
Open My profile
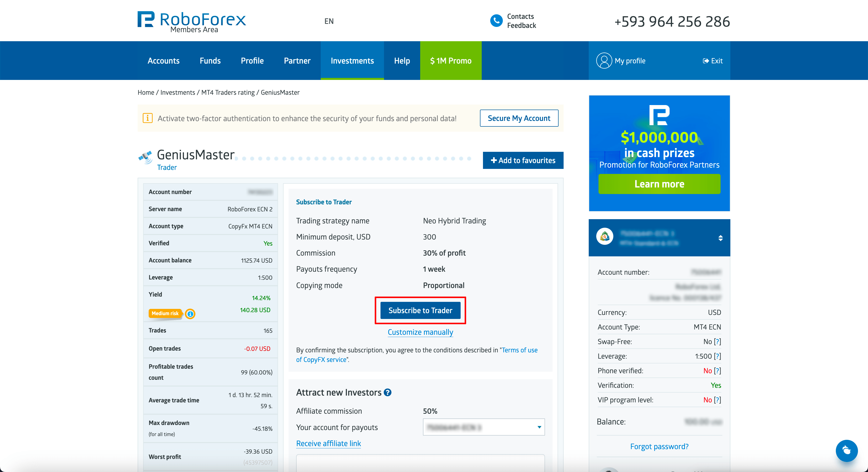(630, 61)
